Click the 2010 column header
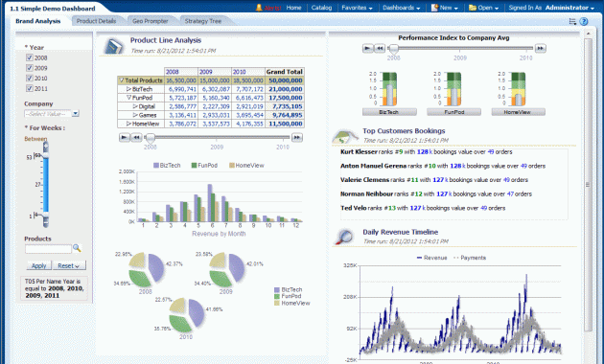This screenshot has height=364, width=604. 247,72
